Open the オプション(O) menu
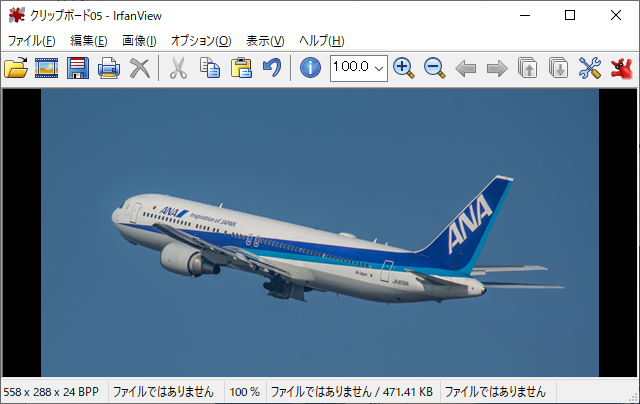This screenshot has width=640, height=404. (x=201, y=40)
